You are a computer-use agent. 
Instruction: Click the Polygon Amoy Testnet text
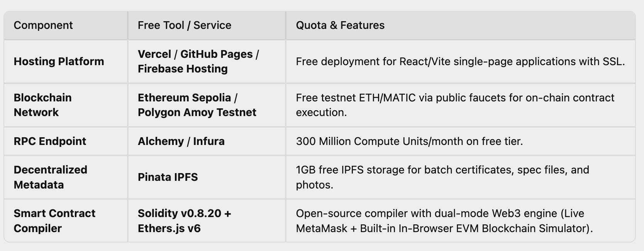point(197,113)
